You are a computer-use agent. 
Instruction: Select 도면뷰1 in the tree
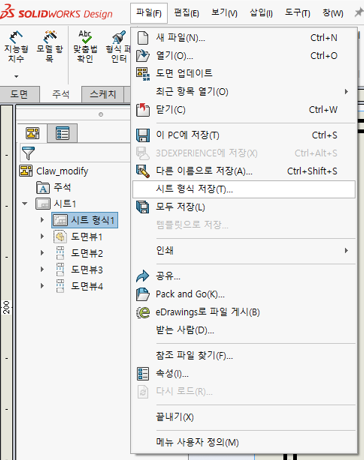pyautogui.click(x=87, y=237)
